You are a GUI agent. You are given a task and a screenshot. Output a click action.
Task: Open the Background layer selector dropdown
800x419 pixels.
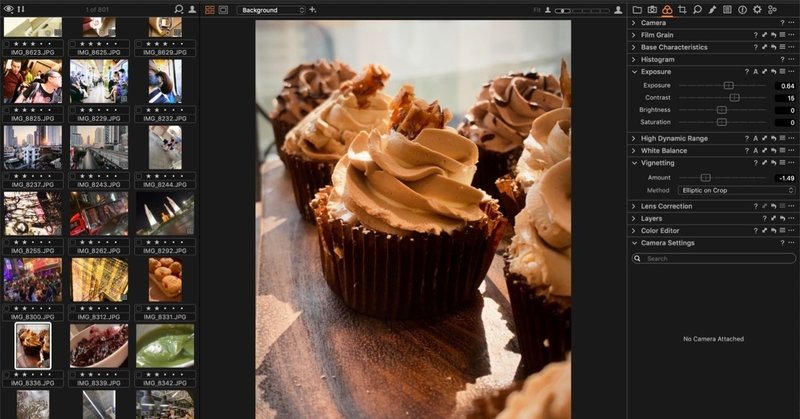[271, 10]
